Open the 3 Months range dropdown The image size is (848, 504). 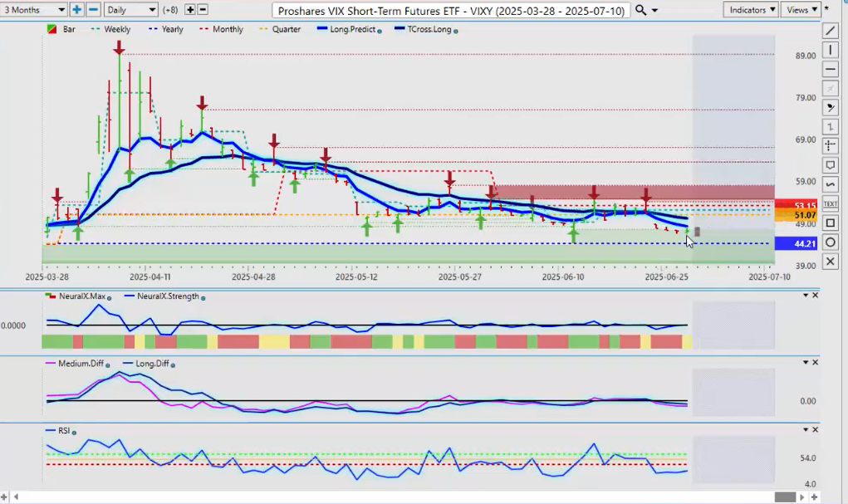click(x=34, y=10)
